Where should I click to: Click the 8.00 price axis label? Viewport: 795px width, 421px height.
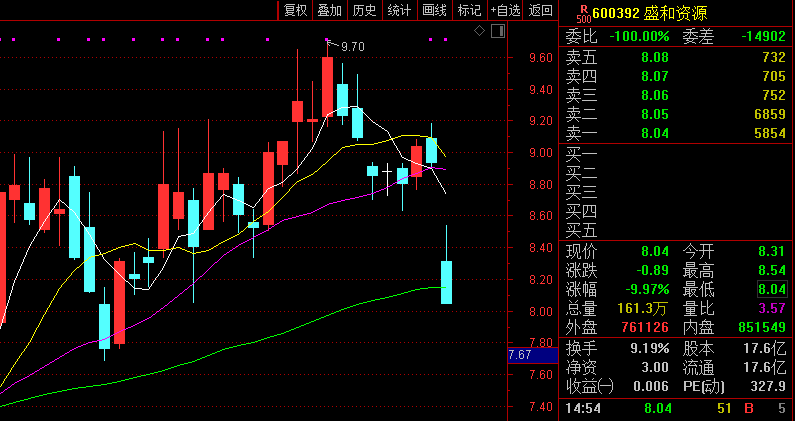[x=540, y=312]
